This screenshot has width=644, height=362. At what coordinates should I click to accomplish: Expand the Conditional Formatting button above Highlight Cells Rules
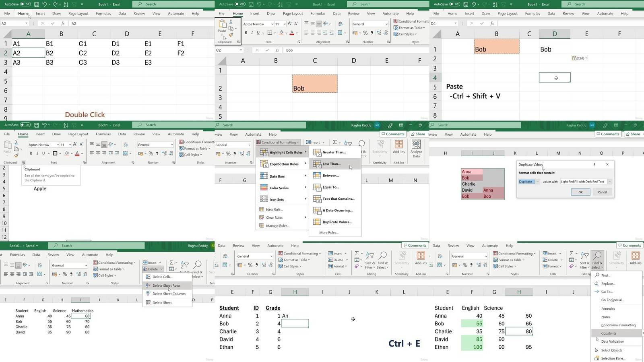278,142
